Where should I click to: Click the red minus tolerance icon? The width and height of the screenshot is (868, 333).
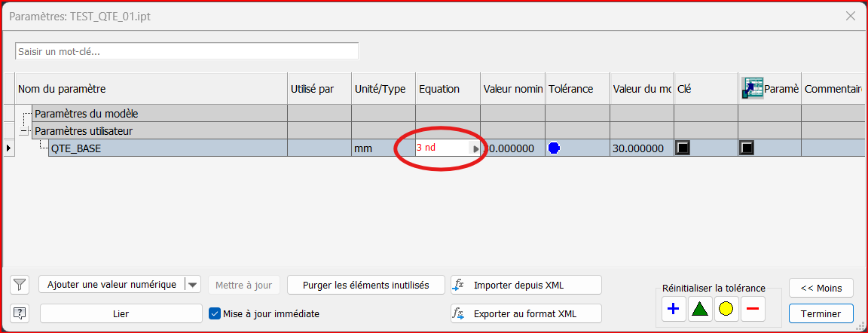[x=752, y=309]
